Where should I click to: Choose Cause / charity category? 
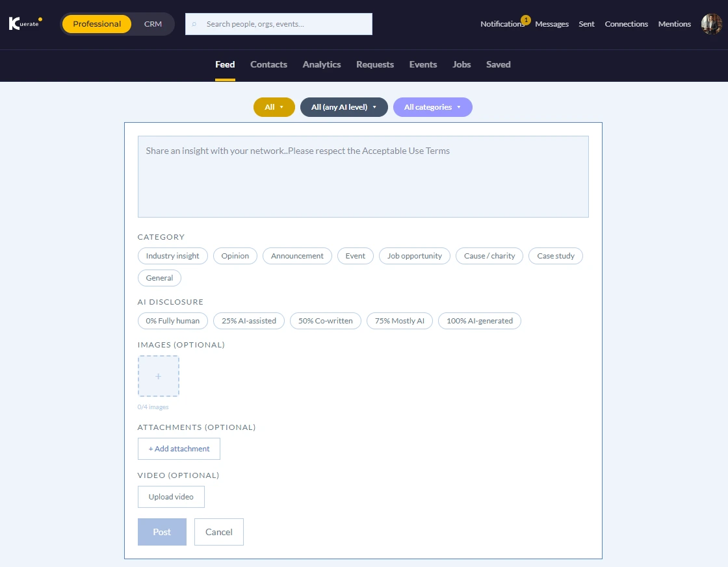click(489, 256)
